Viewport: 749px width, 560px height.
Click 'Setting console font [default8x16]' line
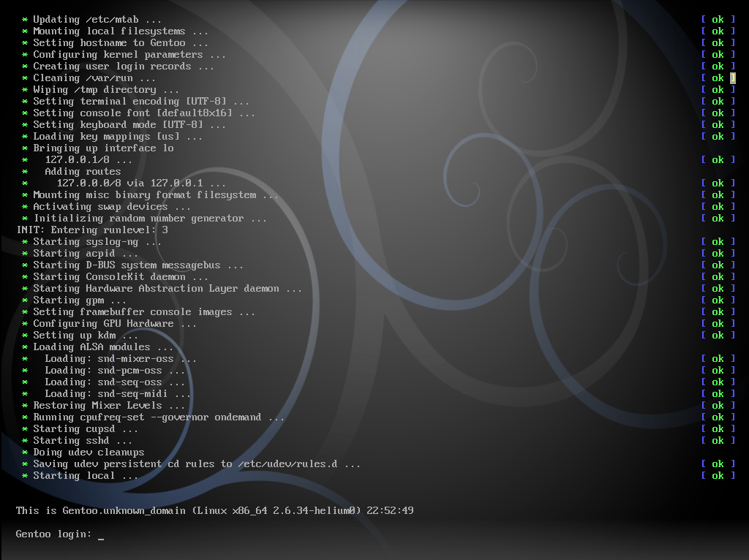144,113
